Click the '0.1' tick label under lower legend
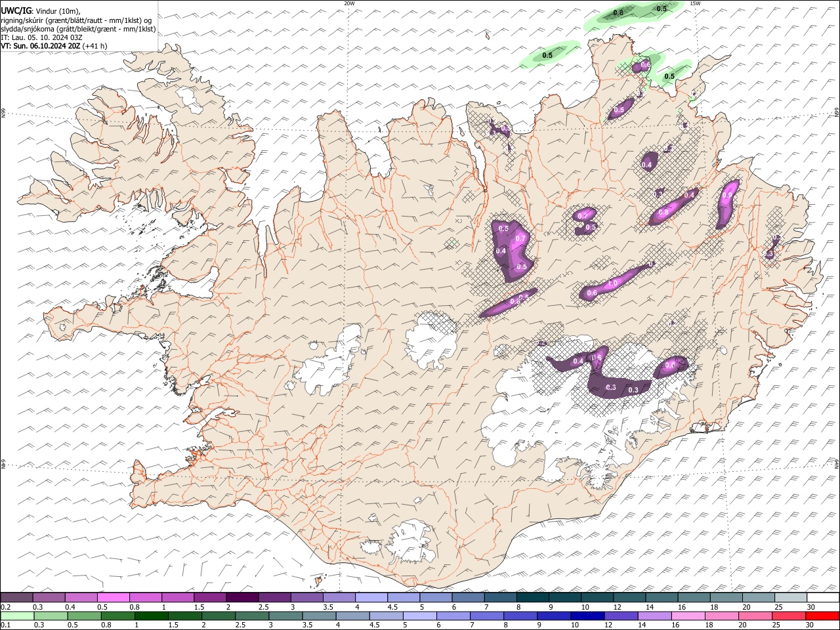The image size is (840, 630). (5, 625)
